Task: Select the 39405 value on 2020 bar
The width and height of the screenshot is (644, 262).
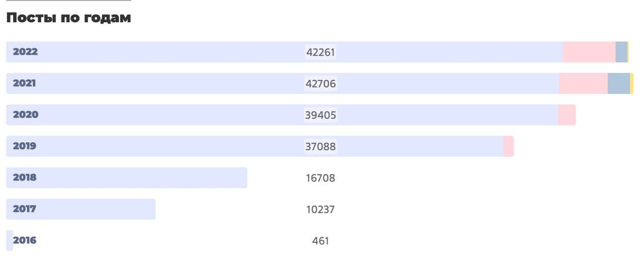Action: point(320,115)
